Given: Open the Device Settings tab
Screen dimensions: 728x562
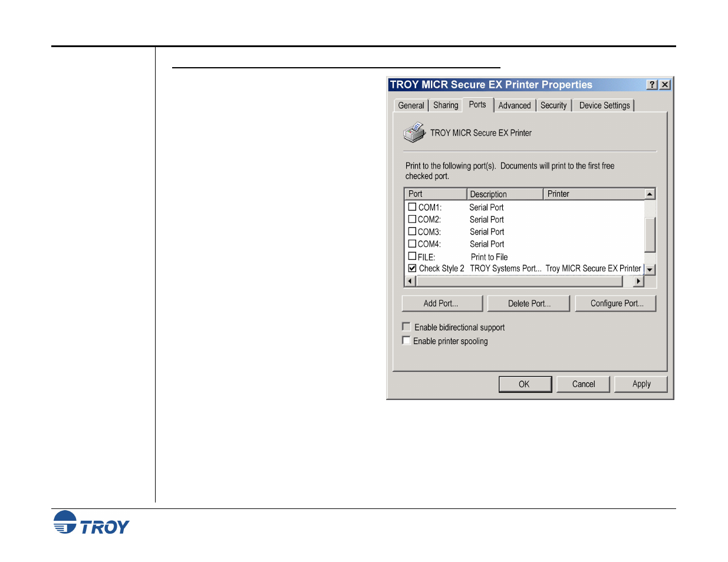Looking at the screenshot, I should click(604, 105).
